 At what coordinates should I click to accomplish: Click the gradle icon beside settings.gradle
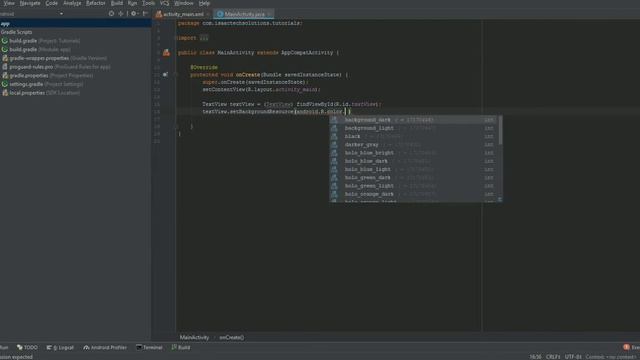click(5, 84)
